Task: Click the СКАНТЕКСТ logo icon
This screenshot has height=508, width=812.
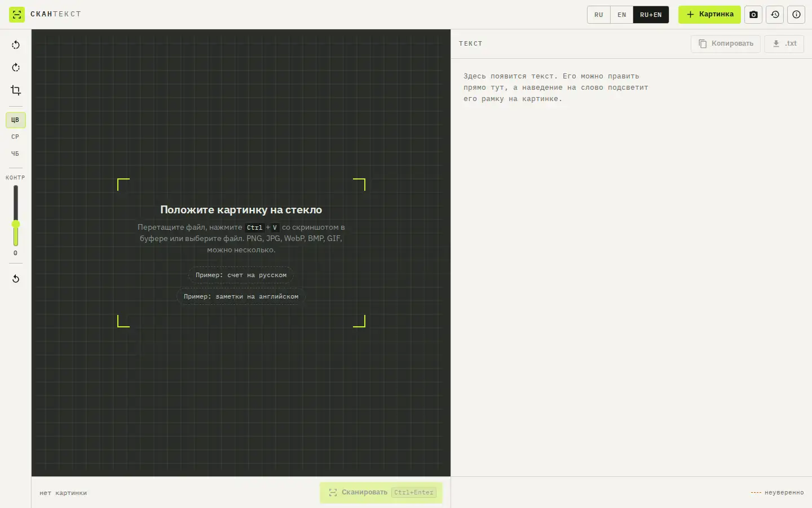Action: pyautogui.click(x=17, y=15)
